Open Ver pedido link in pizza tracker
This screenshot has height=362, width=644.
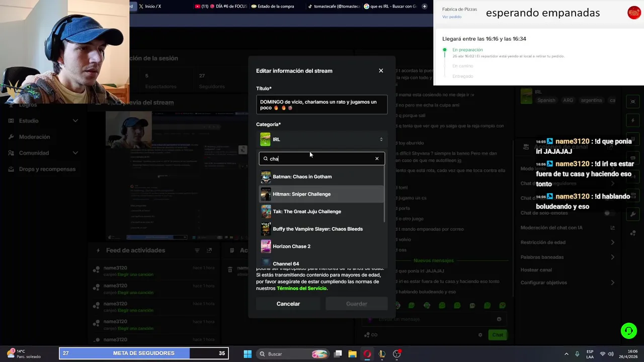[452, 17]
